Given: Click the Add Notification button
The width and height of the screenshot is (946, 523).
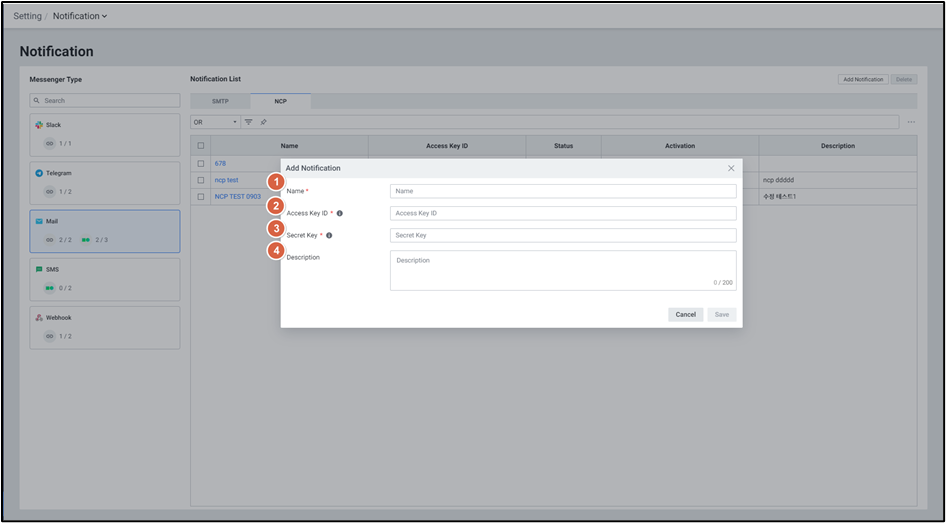Looking at the screenshot, I should [862, 79].
